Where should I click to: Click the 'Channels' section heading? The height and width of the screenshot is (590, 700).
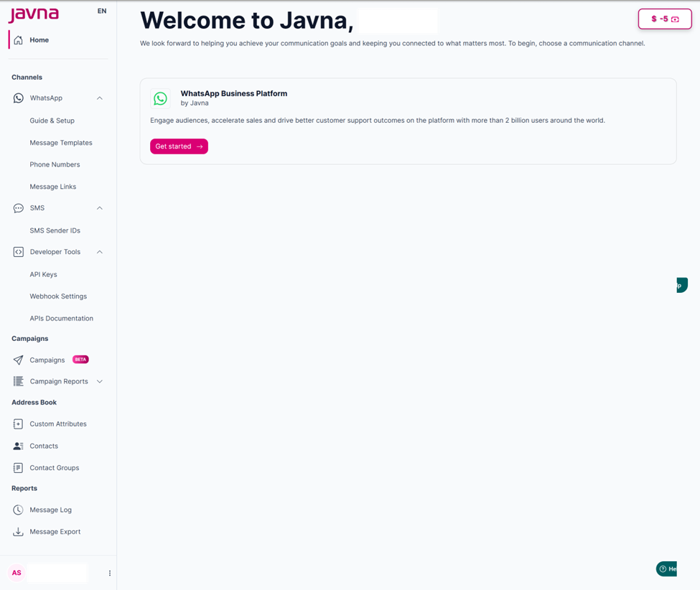[27, 78]
